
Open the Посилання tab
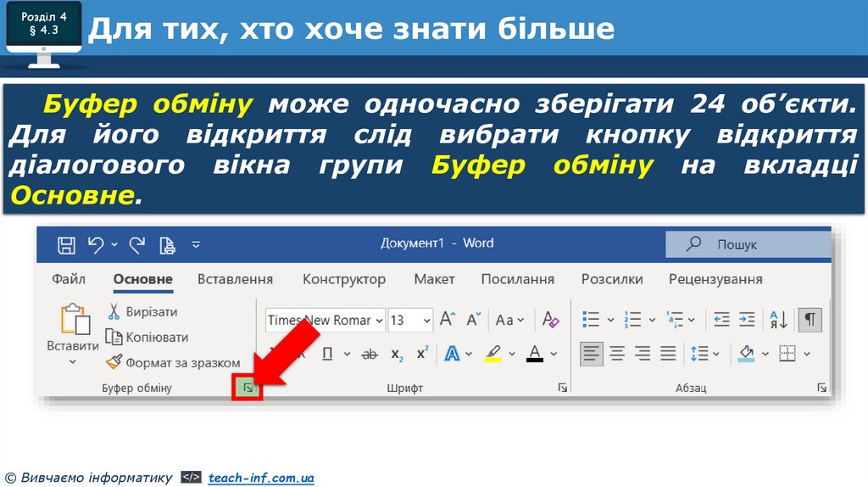tap(518, 279)
